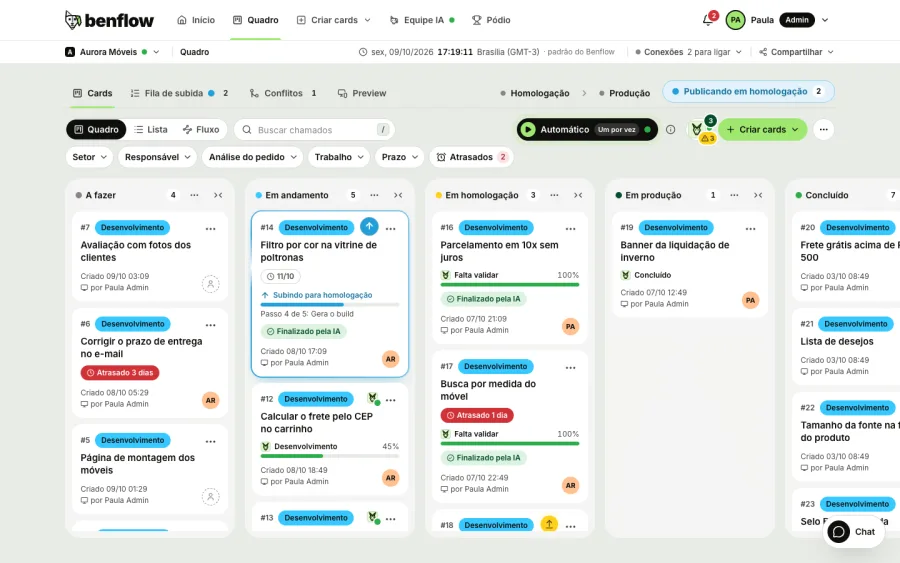Click the green Criar cards button
The width and height of the screenshot is (900, 563).
point(763,130)
